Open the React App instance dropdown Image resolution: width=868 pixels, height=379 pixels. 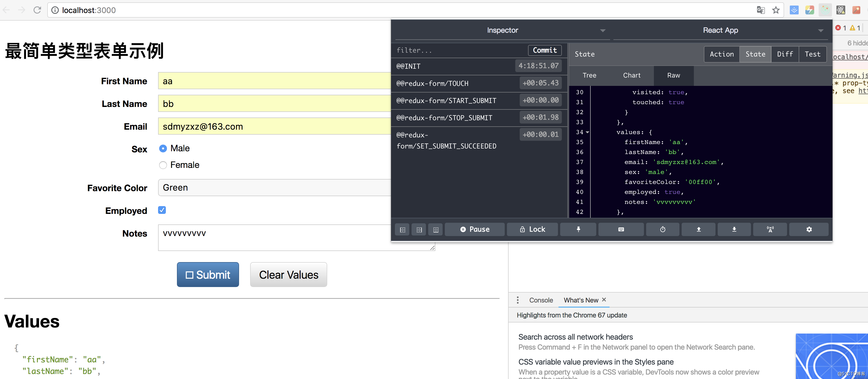click(720, 30)
